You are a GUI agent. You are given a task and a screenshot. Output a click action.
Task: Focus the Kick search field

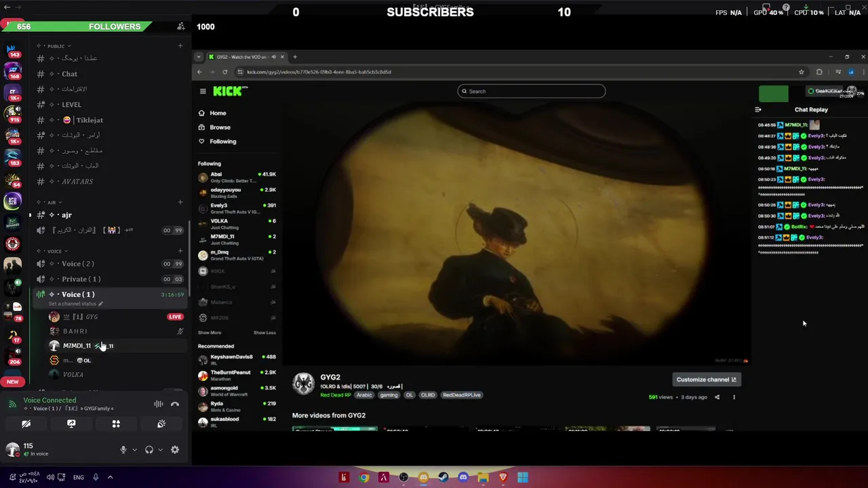pos(531,91)
